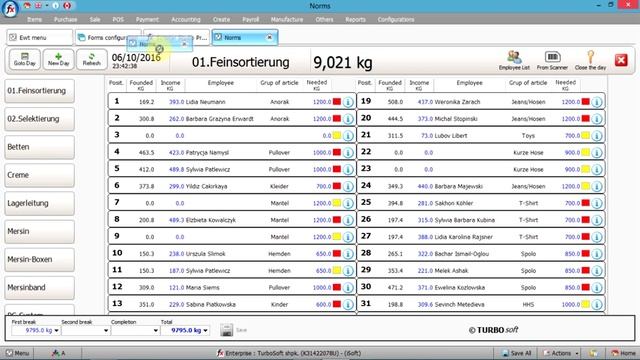Click the New Day button

point(58,60)
